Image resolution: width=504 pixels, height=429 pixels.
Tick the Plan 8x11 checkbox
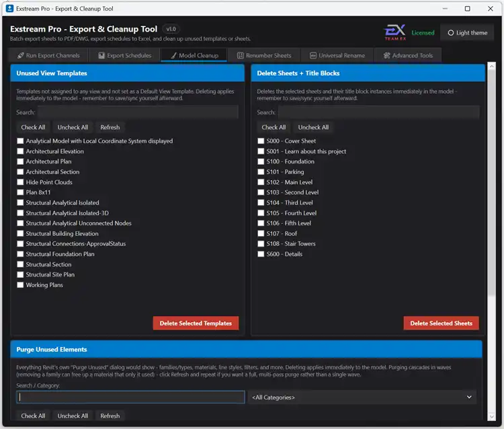click(x=20, y=192)
